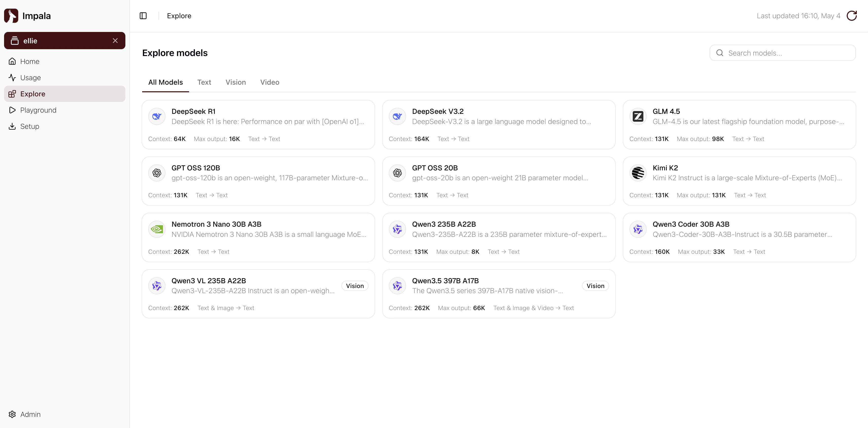Click the GLM 4.5 Z logo
Image resolution: width=868 pixels, height=428 pixels.
pyautogui.click(x=638, y=117)
